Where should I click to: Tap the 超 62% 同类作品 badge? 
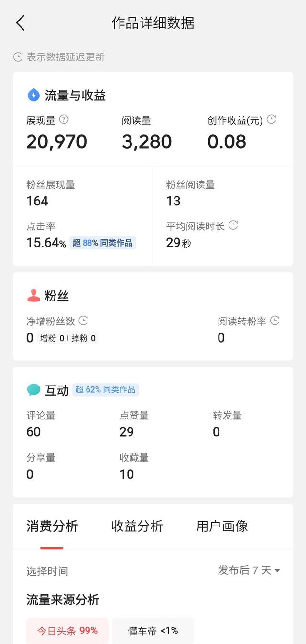click(106, 389)
